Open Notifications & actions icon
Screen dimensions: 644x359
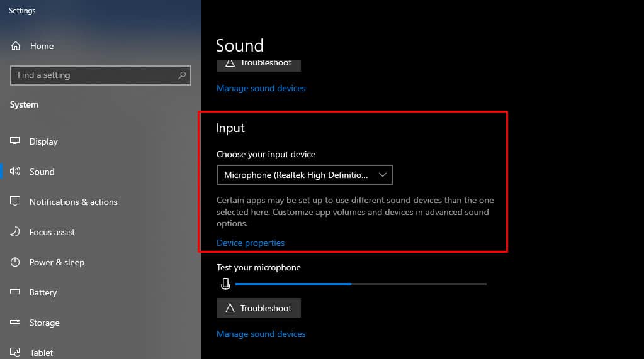point(15,201)
